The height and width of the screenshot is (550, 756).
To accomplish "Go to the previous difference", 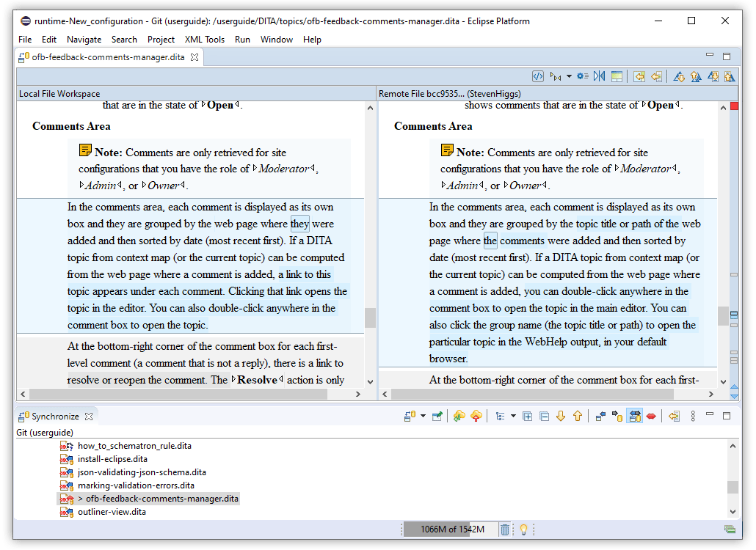I will (696, 76).
